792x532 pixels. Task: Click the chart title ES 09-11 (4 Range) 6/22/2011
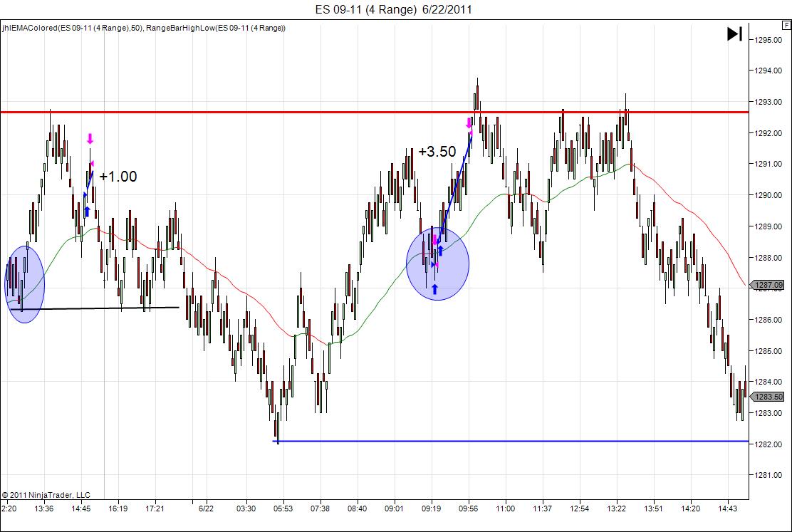click(394, 9)
